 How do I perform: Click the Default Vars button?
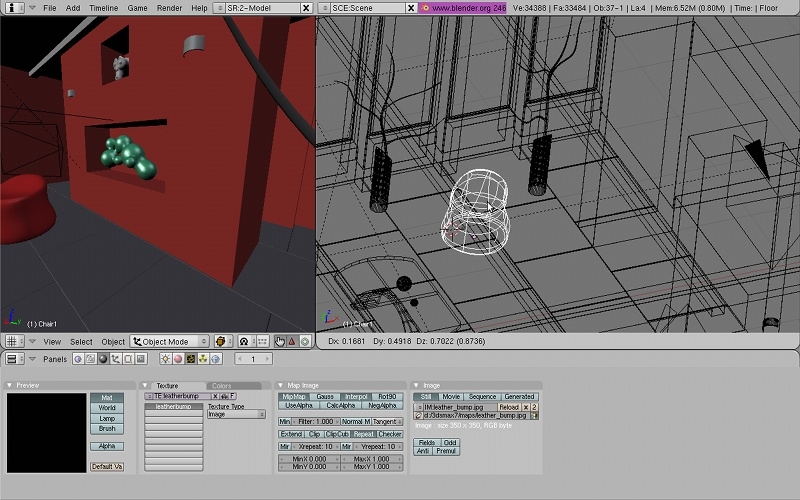(x=107, y=467)
